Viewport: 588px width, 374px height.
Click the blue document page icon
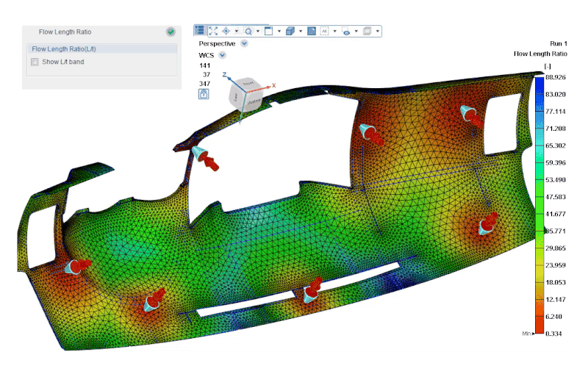pyautogui.click(x=311, y=31)
